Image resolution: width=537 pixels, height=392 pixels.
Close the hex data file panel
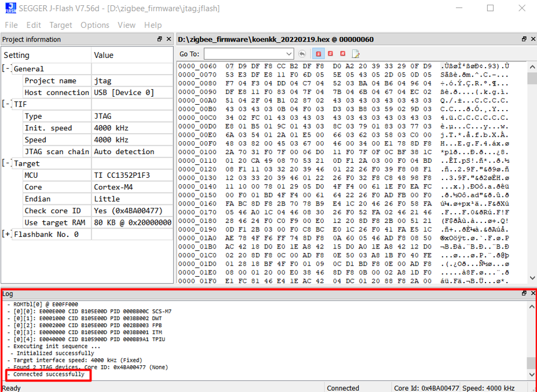[x=533, y=39]
